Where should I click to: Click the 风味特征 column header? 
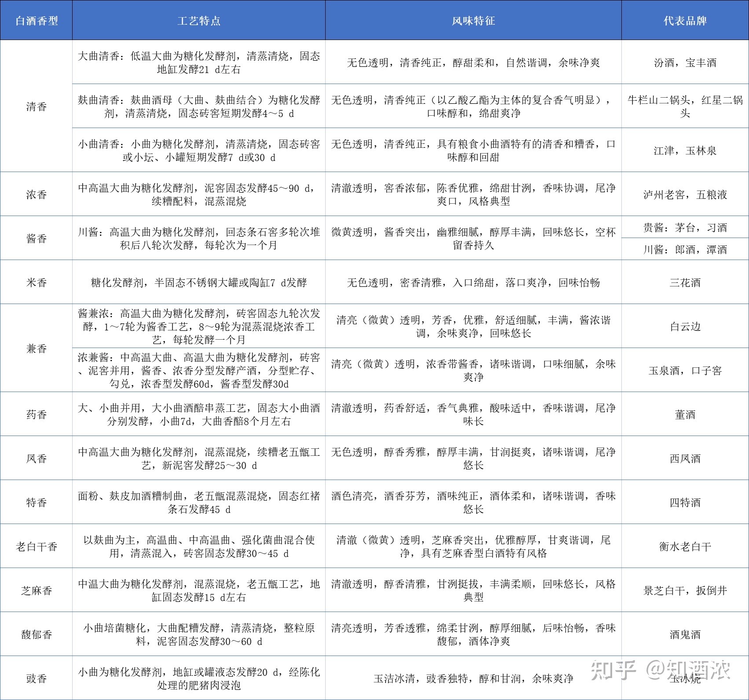(x=474, y=20)
